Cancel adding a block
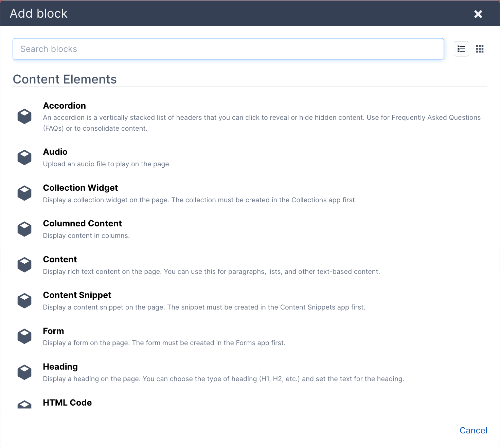The image size is (500, 448). [473, 430]
